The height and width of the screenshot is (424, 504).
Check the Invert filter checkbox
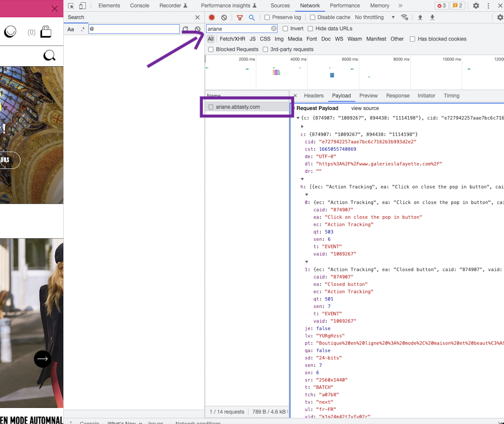coord(285,29)
